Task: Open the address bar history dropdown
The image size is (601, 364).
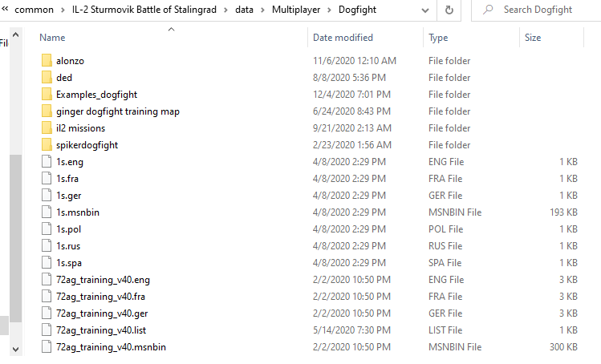Action: 424,10
